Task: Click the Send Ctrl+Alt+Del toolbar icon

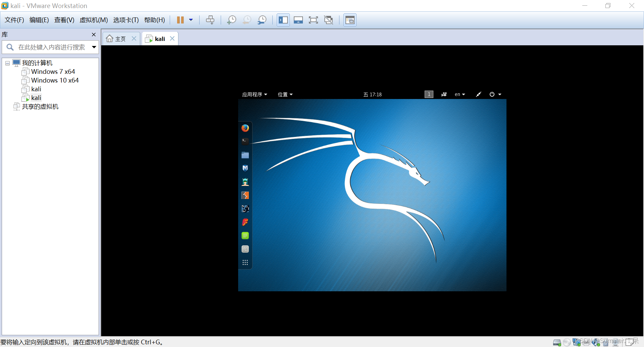Action: (210, 20)
